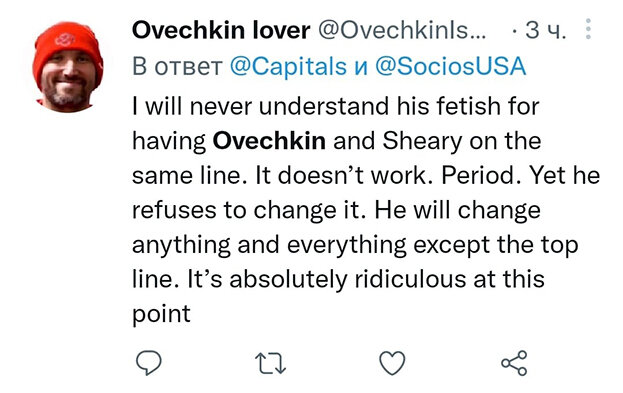Open the Ovechkin lover display name
Screen dimensions: 623x393
221,30
